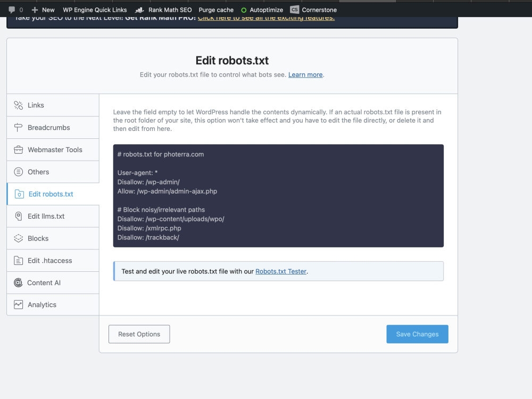Screen dimensions: 532x399
Task: Open the Blocks tab
Action: click(53, 238)
